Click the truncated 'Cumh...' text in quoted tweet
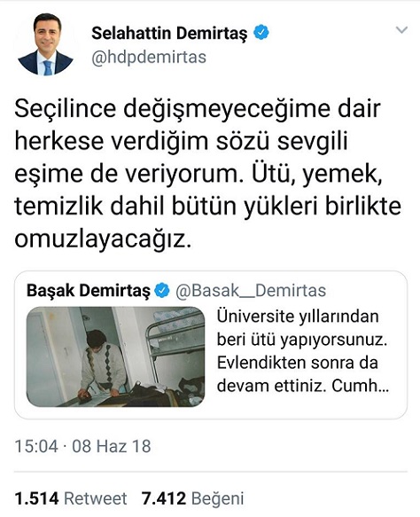 pos(360,385)
